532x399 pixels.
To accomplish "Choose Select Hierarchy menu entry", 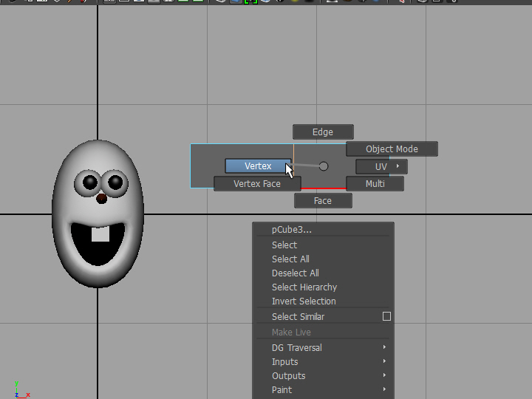I will point(304,287).
